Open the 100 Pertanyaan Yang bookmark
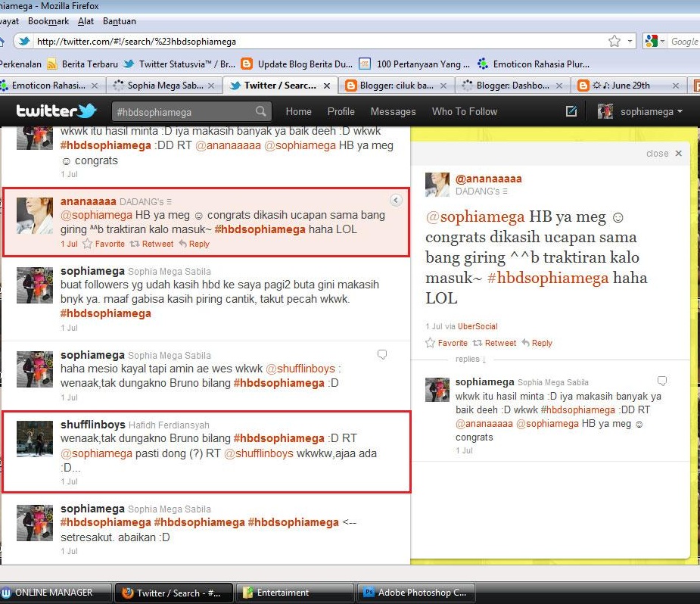 (x=415, y=64)
